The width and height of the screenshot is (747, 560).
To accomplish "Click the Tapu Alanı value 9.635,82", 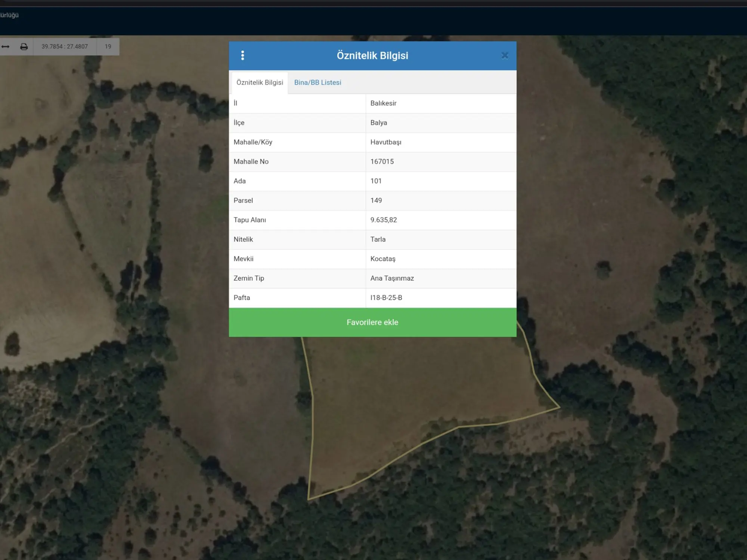I will 384,220.
